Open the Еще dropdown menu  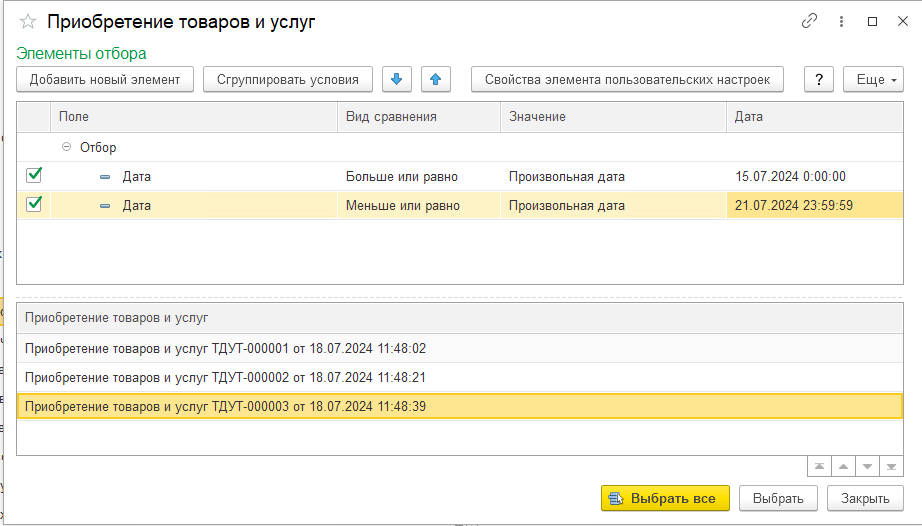click(x=873, y=79)
